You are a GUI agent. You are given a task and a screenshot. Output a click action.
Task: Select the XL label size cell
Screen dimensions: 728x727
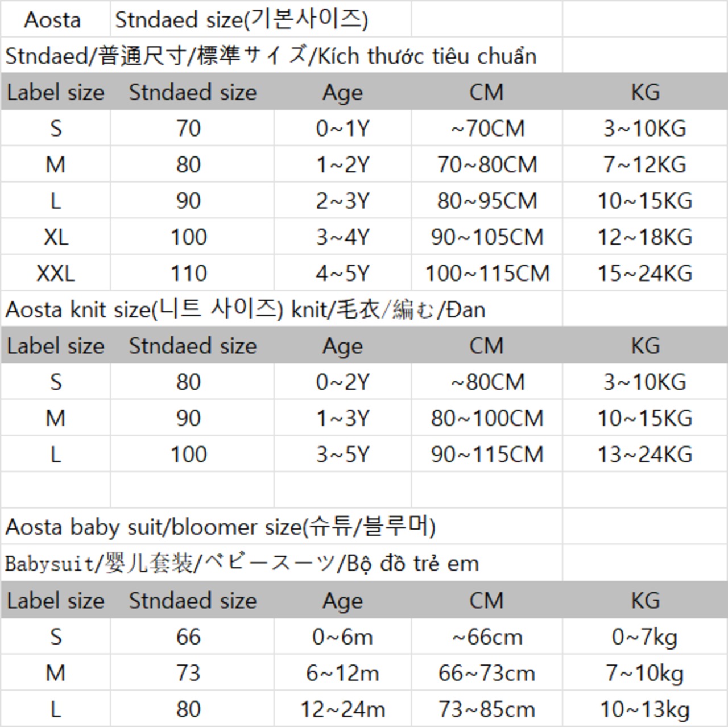click(55, 237)
